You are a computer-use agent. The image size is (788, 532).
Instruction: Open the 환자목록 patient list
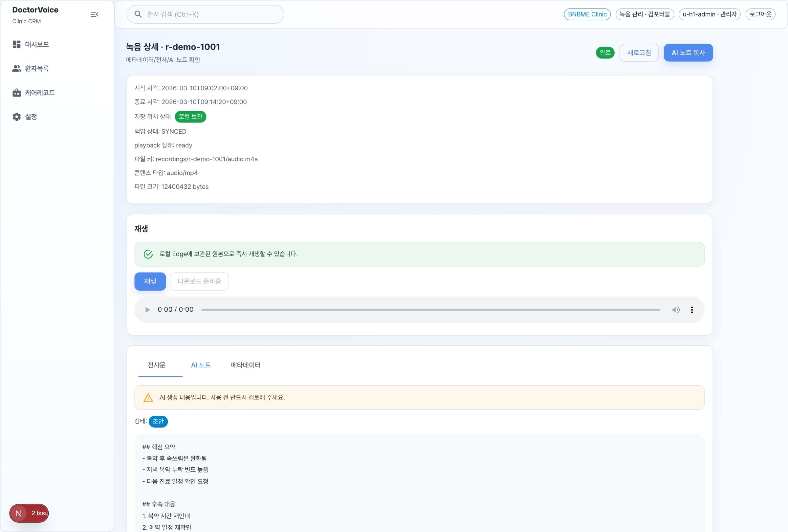[x=37, y=68]
